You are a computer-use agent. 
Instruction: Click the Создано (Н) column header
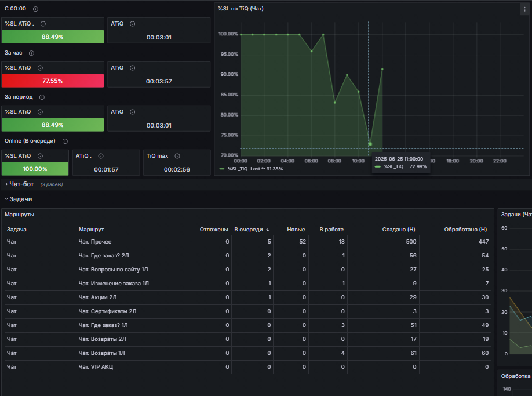pos(399,230)
